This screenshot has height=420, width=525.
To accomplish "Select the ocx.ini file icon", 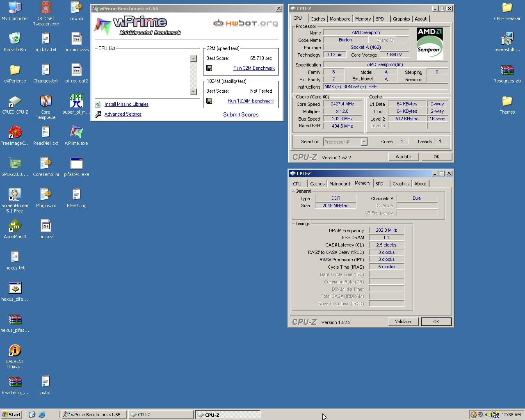I will pos(76,11).
